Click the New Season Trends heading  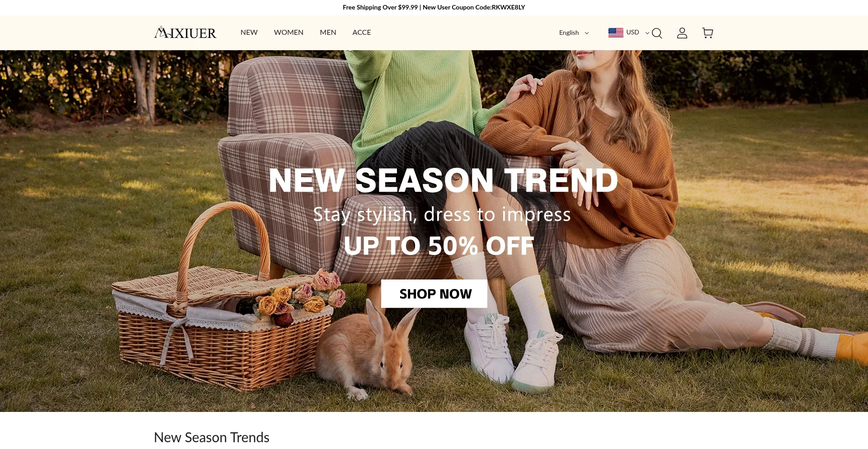tap(212, 437)
